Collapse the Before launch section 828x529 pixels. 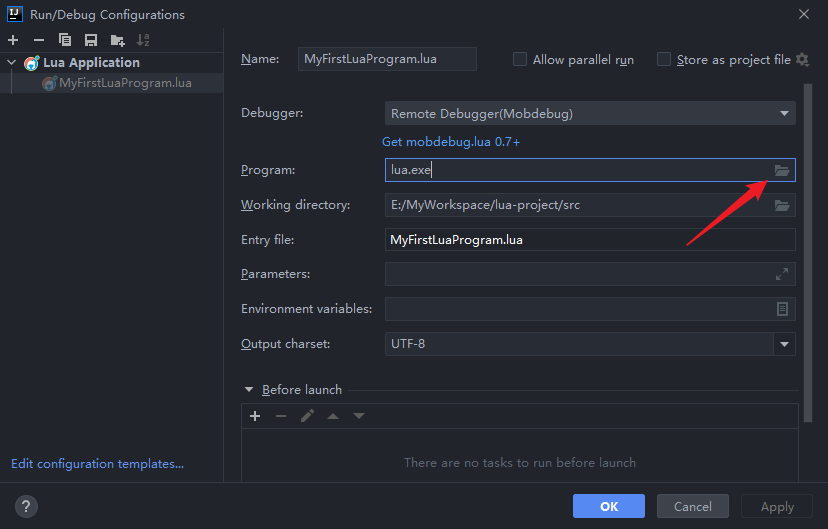tap(248, 390)
